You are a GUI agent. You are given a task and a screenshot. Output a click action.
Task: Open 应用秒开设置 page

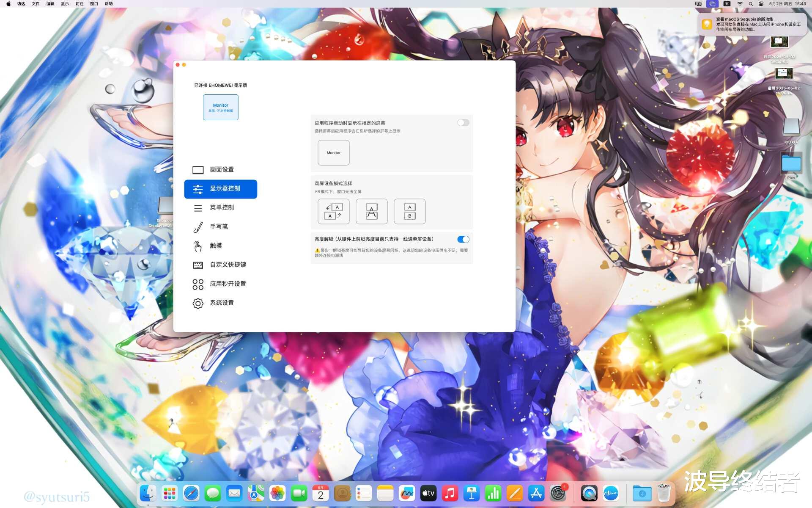pyautogui.click(x=220, y=284)
